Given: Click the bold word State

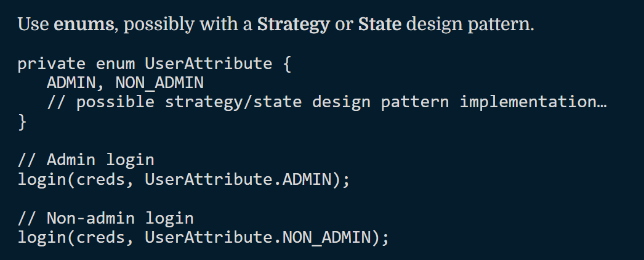Looking at the screenshot, I should 379,25.
